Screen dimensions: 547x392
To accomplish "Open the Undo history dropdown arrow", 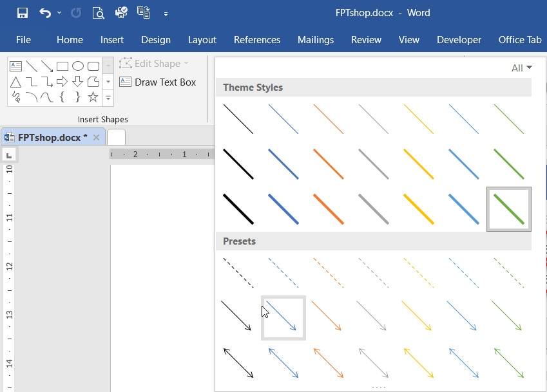I will pyautogui.click(x=59, y=13).
